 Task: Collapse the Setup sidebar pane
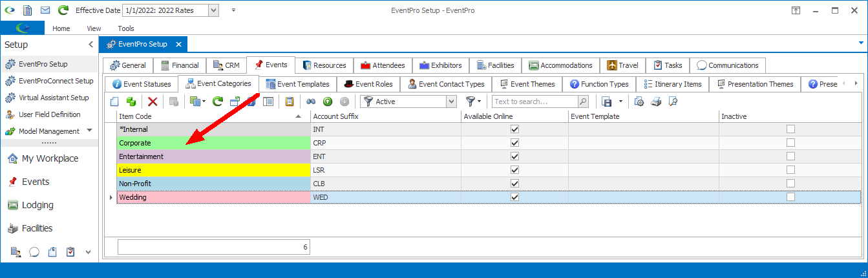(x=90, y=45)
